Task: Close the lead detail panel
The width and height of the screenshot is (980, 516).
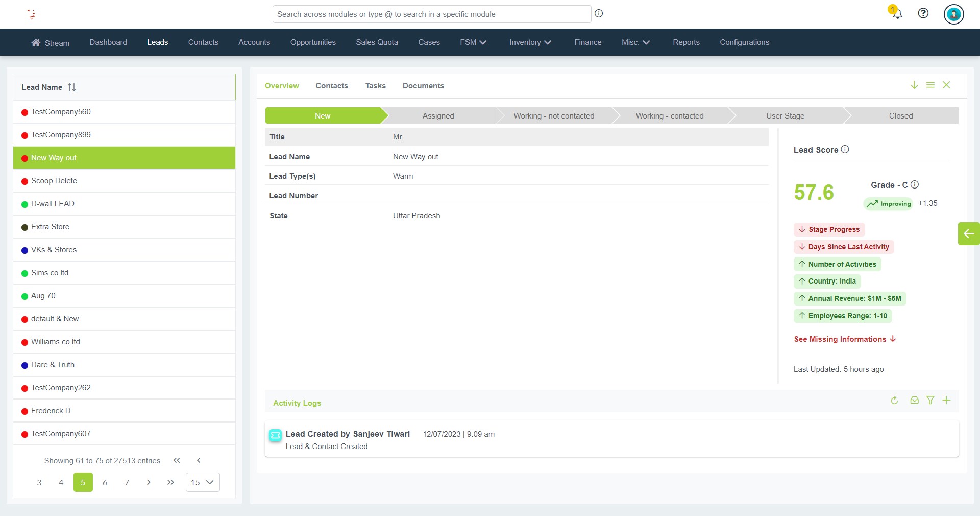Action: [x=946, y=85]
